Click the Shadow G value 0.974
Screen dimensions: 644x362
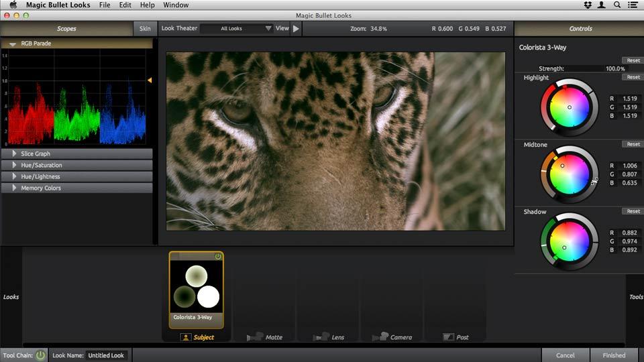point(630,241)
